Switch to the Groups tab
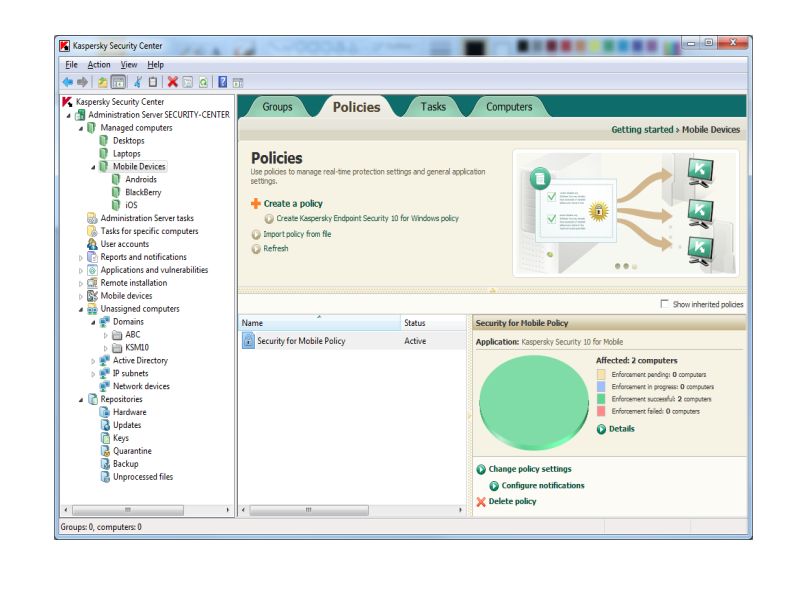 coord(277,107)
